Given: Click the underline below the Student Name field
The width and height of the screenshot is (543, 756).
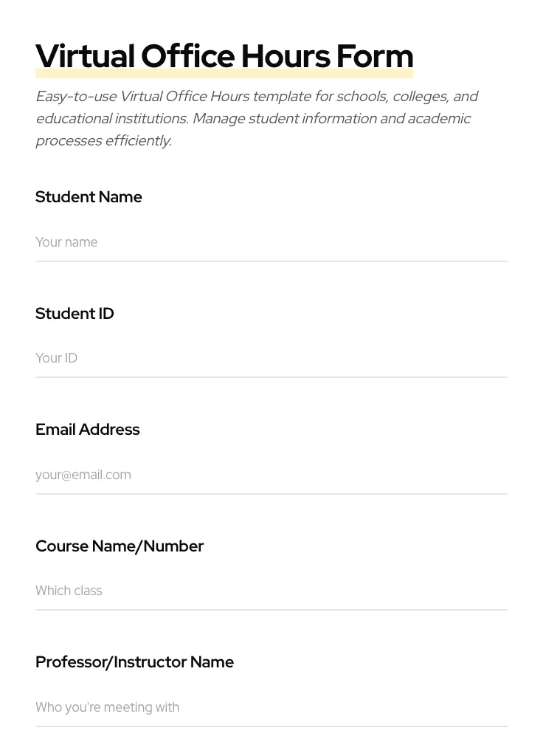Looking at the screenshot, I should pyautogui.click(x=271, y=261).
